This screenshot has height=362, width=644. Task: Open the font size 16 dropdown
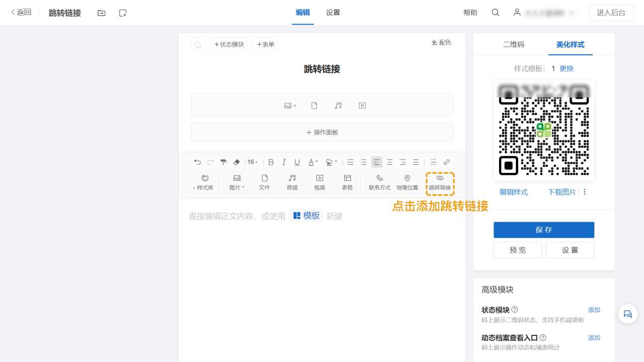(x=253, y=162)
